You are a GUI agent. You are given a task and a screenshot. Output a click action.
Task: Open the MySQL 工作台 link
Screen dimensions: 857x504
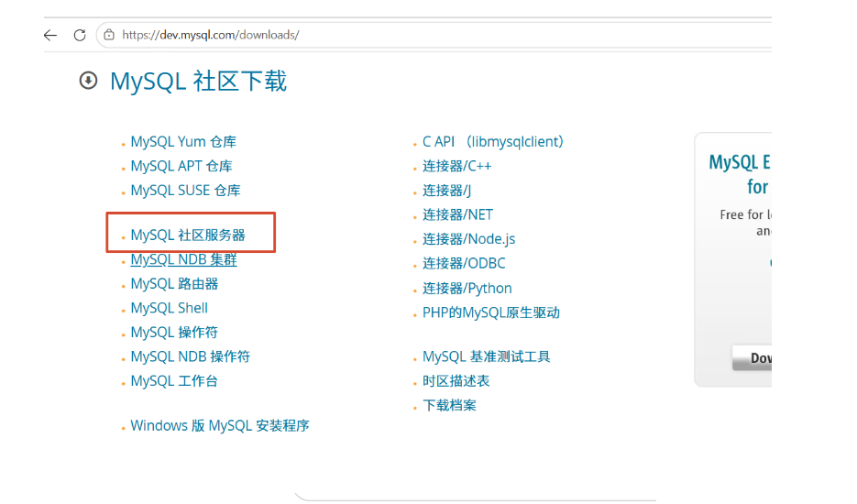[174, 381]
